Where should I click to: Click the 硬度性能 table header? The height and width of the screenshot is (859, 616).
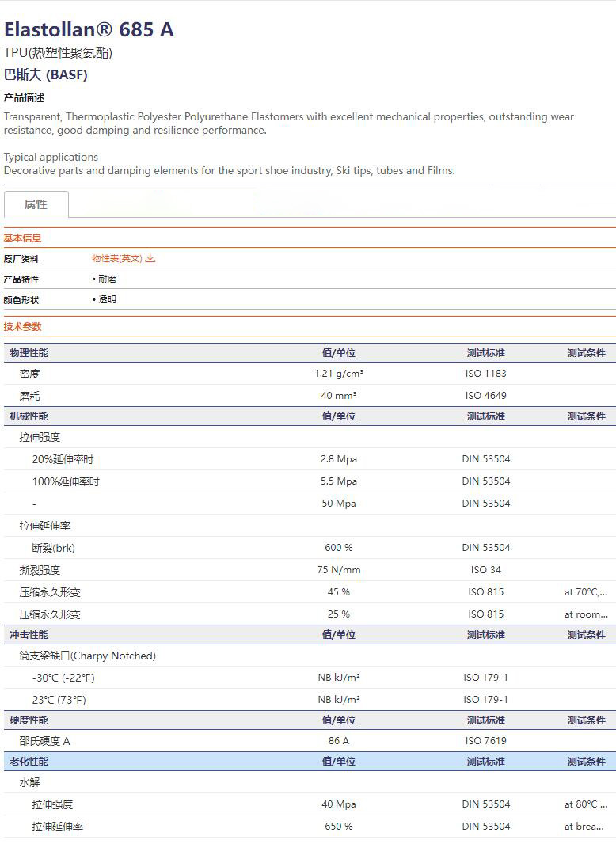pyautogui.click(x=29, y=720)
